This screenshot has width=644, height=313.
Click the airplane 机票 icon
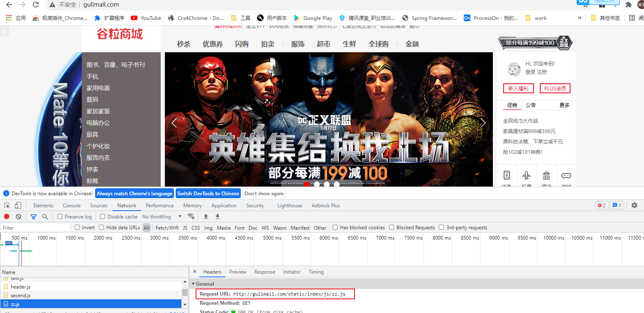coord(526,175)
